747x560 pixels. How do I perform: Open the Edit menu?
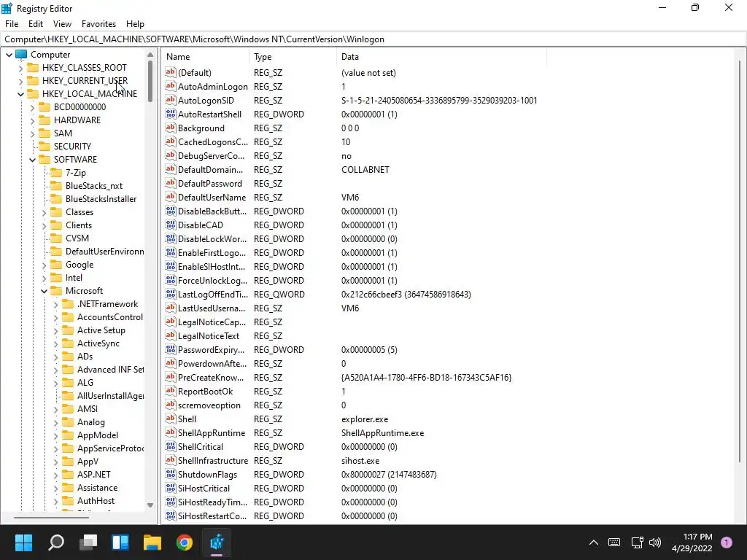point(35,24)
